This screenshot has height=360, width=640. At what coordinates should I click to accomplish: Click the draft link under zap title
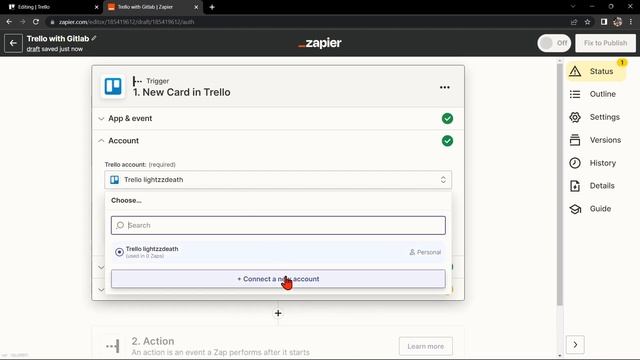point(33,49)
